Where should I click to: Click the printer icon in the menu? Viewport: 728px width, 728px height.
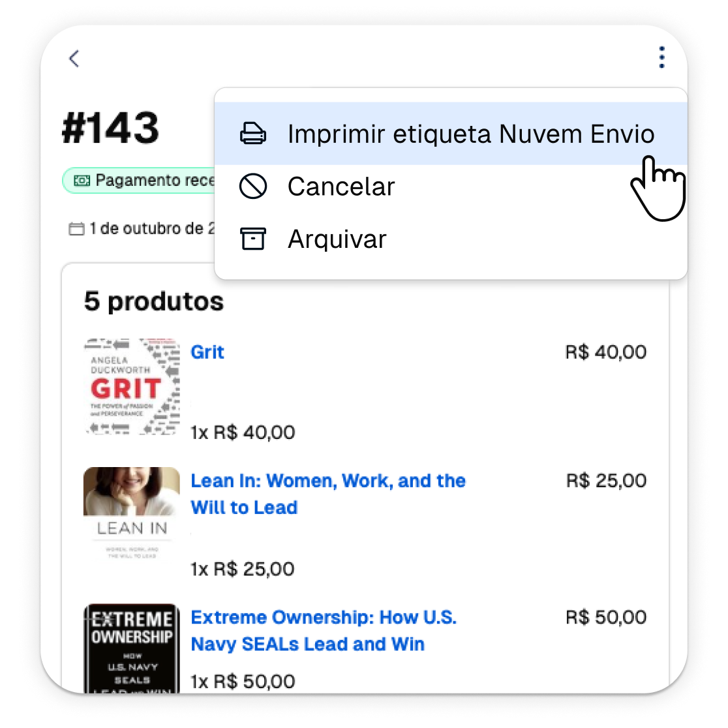click(253, 134)
